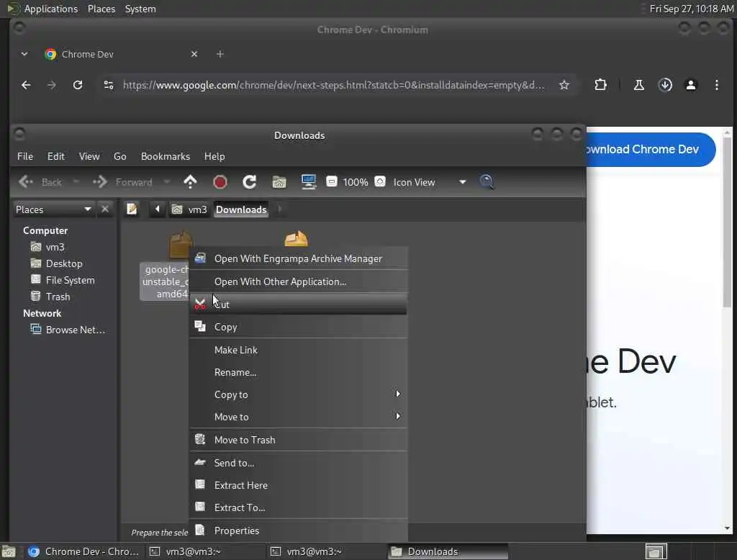Click the red Stop loading icon
The image size is (737, 560).
pyautogui.click(x=220, y=182)
